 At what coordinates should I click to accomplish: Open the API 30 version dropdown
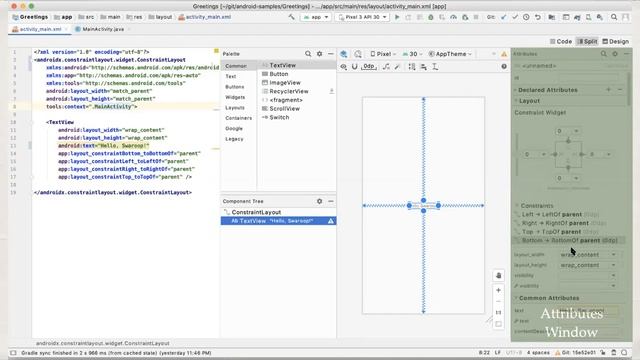[412, 54]
